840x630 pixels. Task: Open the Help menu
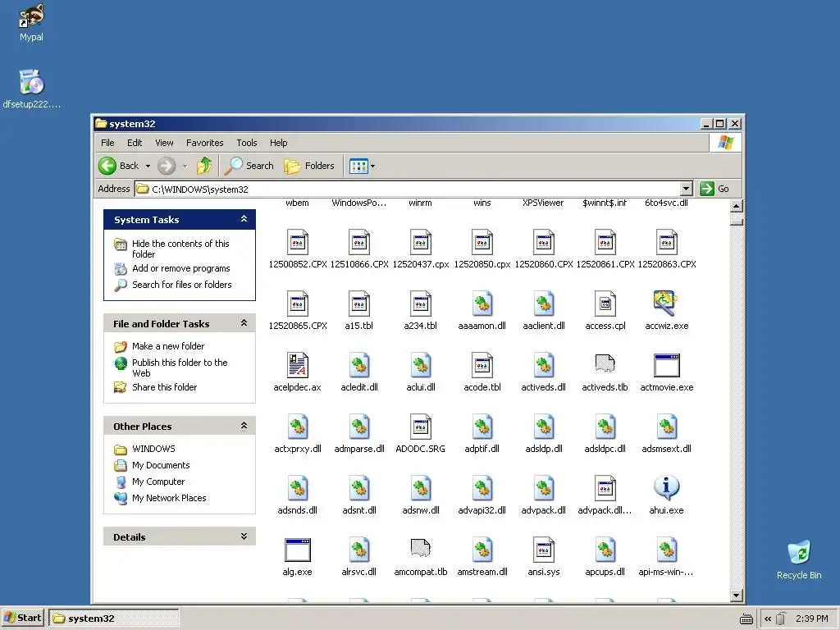click(278, 143)
